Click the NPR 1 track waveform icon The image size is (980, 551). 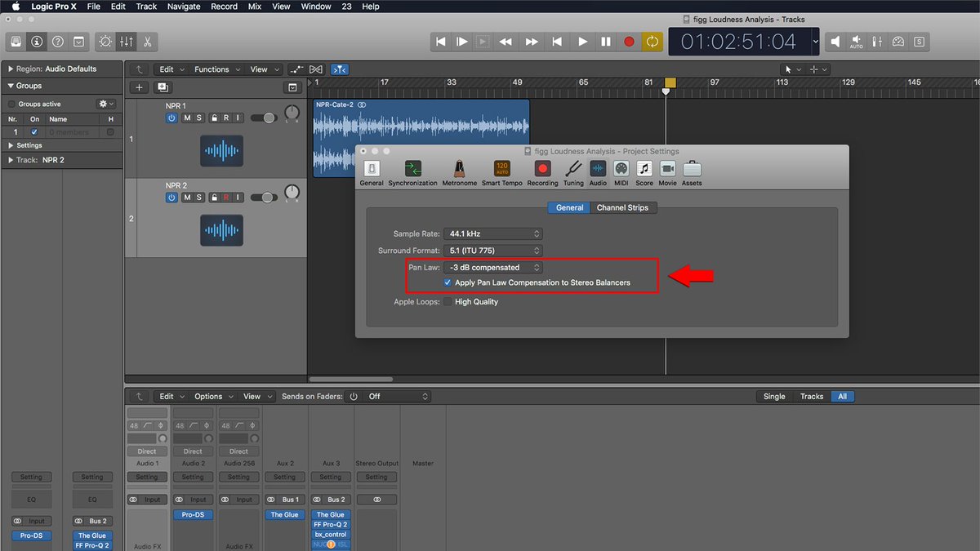(x=221, y=151)
